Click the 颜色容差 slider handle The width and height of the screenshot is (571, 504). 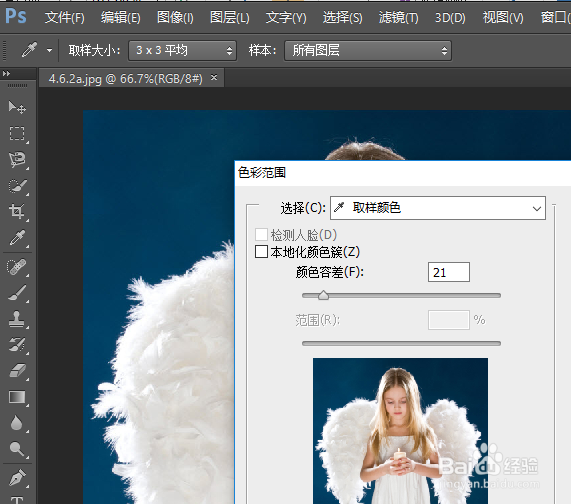click(323, 295)
